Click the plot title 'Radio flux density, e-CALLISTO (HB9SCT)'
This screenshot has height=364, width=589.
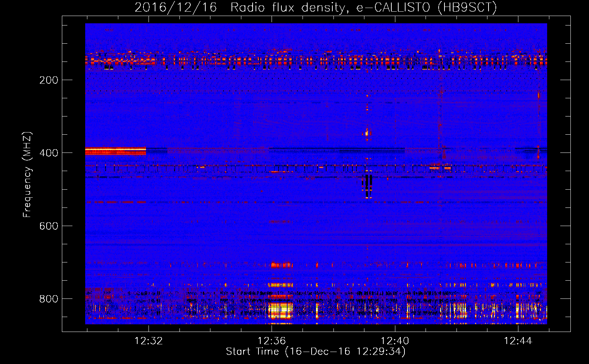(x=364, y=7)
